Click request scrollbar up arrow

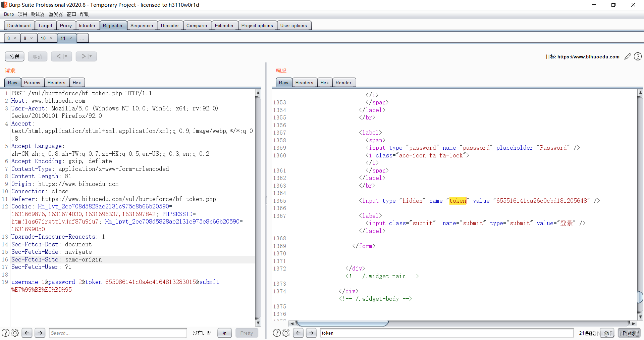(x=258, y=93)
